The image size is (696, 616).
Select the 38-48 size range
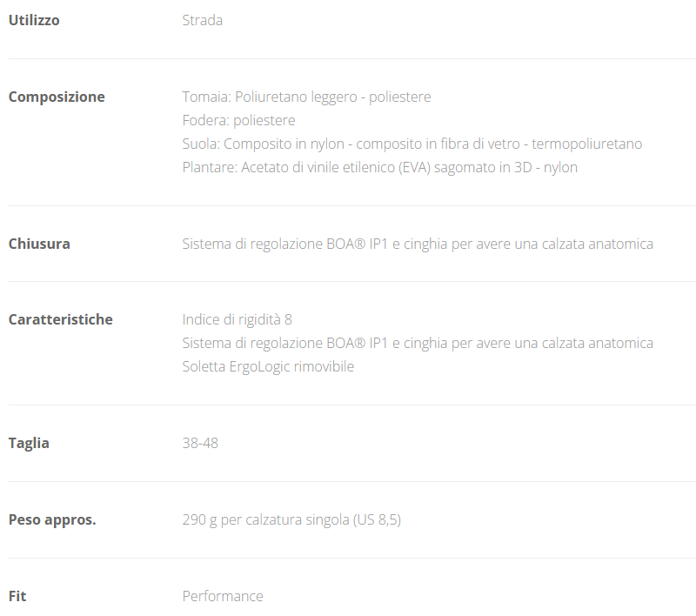pos(200,443)
